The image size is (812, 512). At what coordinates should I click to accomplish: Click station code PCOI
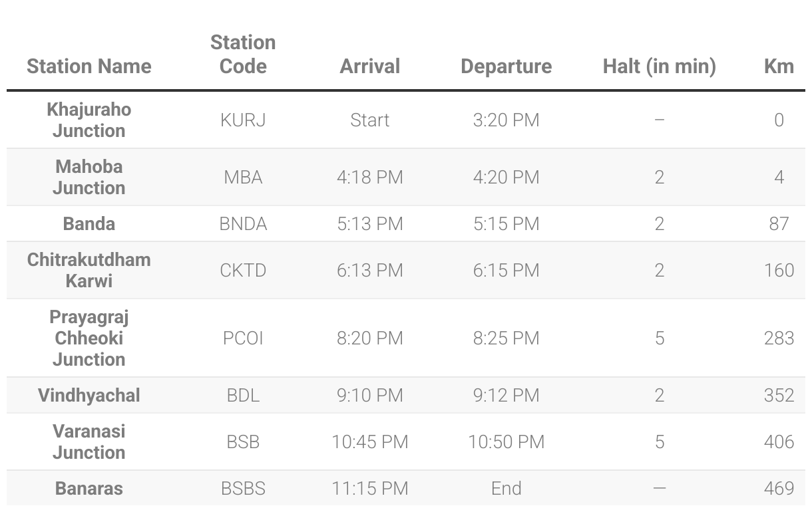(x=243, y=338)
